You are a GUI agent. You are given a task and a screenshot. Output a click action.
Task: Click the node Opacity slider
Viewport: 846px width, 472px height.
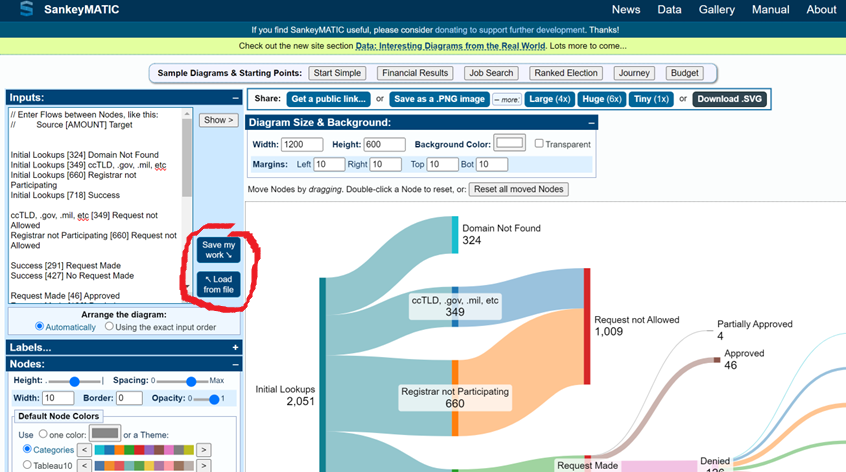pos(206,398)
